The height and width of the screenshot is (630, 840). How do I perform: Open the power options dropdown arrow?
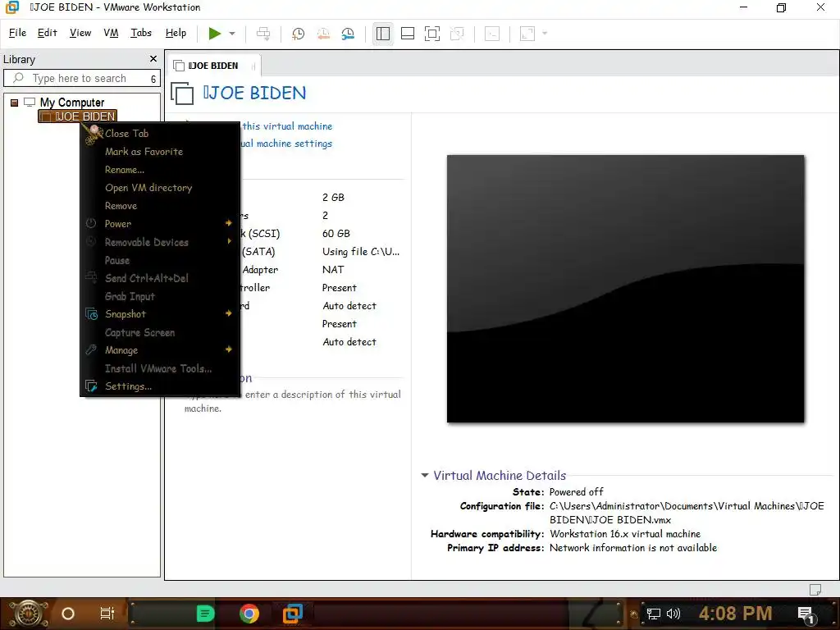pos(232,34)
